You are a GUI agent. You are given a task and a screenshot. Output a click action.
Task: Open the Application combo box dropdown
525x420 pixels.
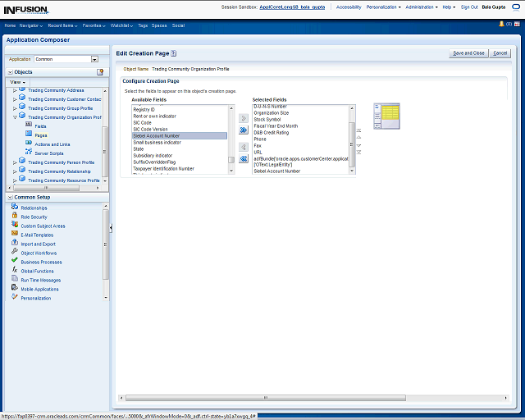pyautogui.click(x=94, y=59)
